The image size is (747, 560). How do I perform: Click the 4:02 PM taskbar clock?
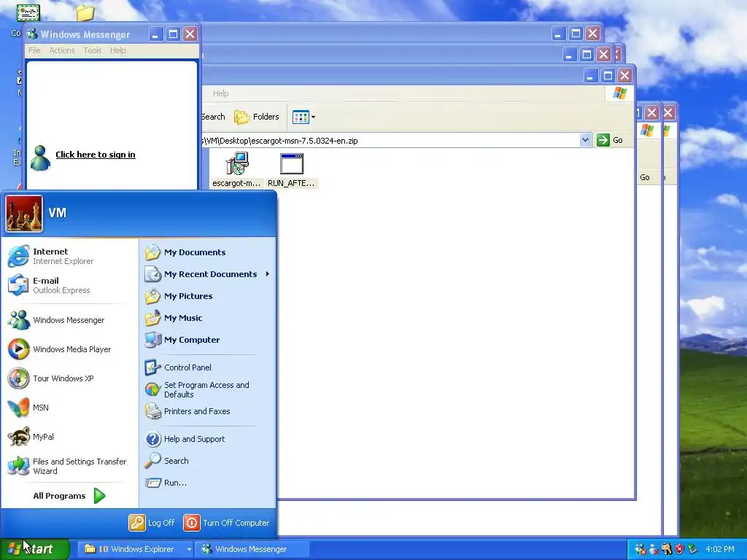tap(720, 549)
